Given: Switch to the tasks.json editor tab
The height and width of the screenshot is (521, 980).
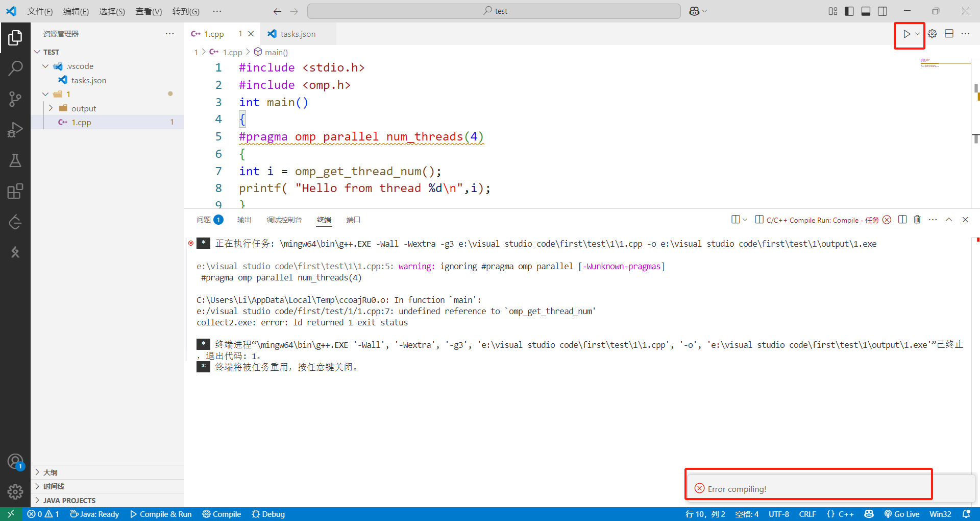Looking at the screenshot, I should (x=298, y=34).
